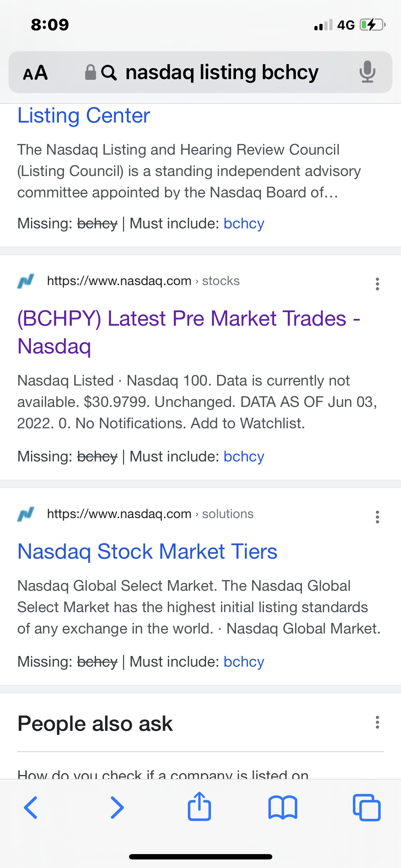Open the Listing Center result

coord(84,115)
